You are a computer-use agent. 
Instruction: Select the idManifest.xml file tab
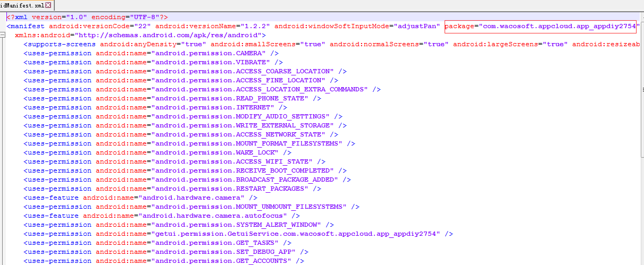coord(27,5)
